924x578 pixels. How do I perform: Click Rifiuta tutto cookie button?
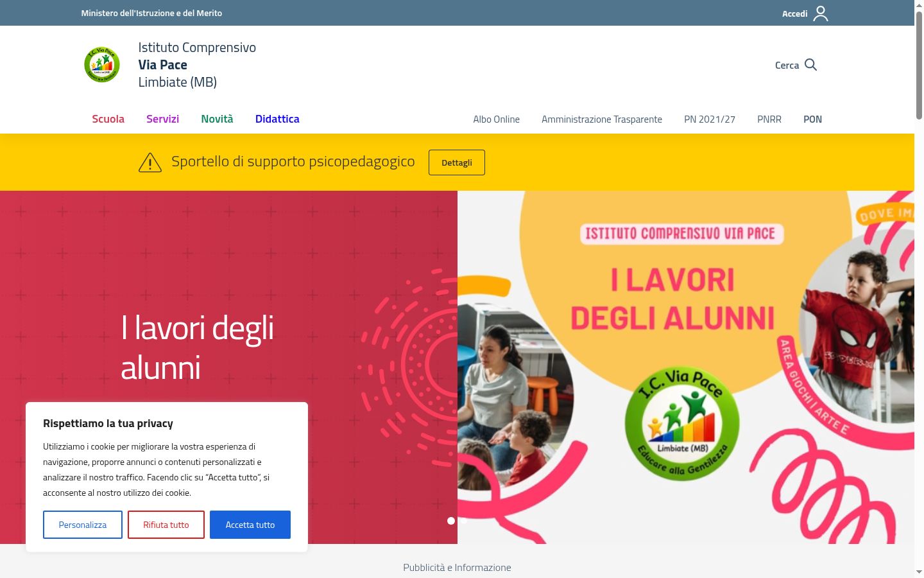[x=166, y=525]
